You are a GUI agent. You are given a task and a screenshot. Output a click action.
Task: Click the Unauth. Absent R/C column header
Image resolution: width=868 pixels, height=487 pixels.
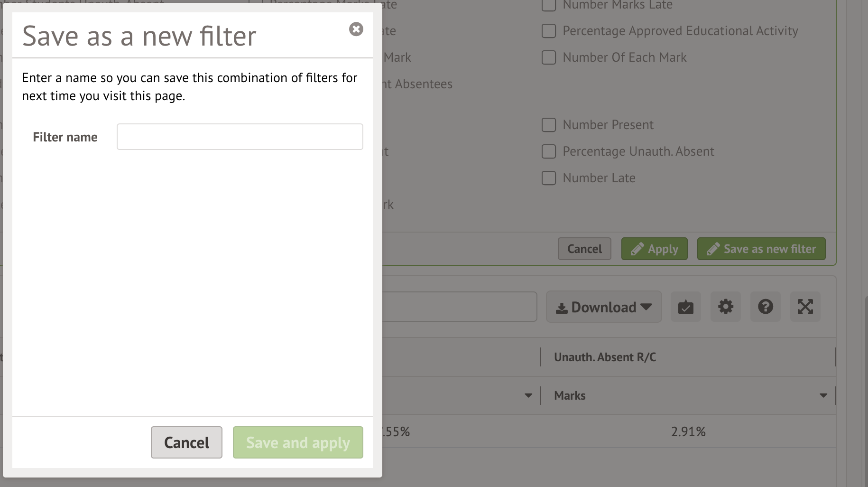(x=605, y=357)
